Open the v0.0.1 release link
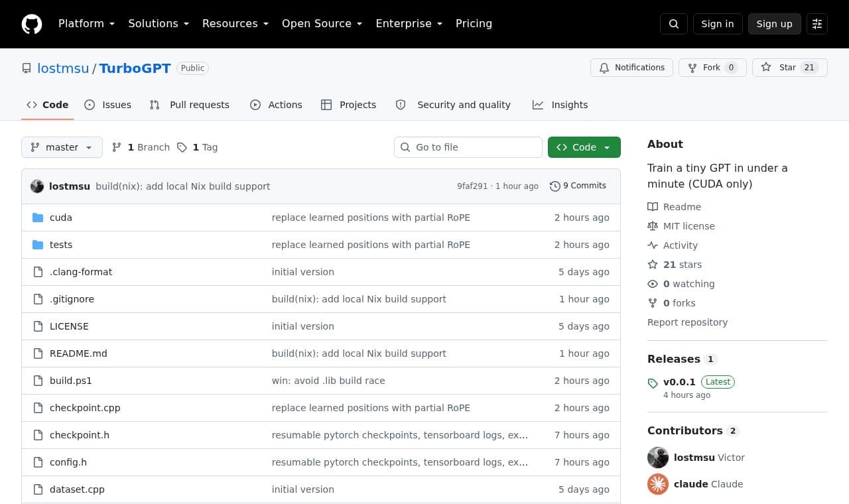Viewport: 849px width, 504px height. (679, 382)
